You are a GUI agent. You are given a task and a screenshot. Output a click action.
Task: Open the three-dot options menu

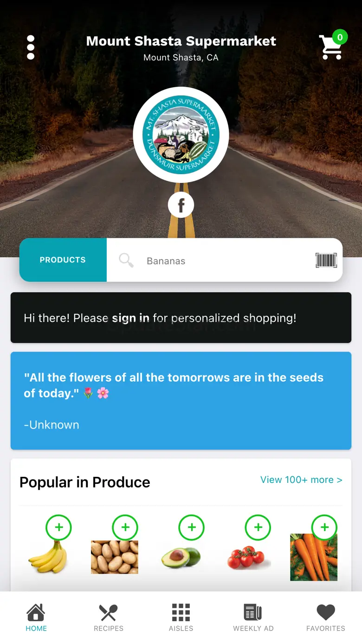click(x=31, y=47)
